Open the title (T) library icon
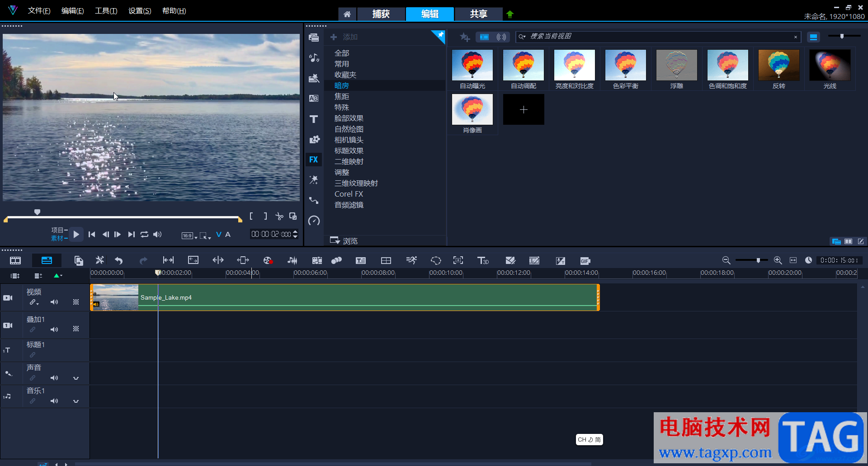 314,119
